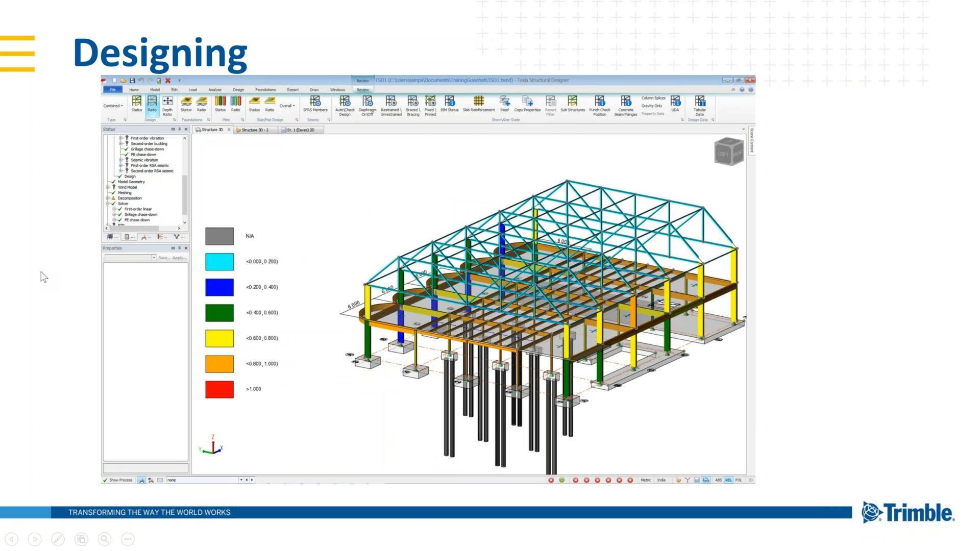Click the Fixed \ Pinned icon
The image size is (980, 551).
pyautogui.click(x=430, y=106)
